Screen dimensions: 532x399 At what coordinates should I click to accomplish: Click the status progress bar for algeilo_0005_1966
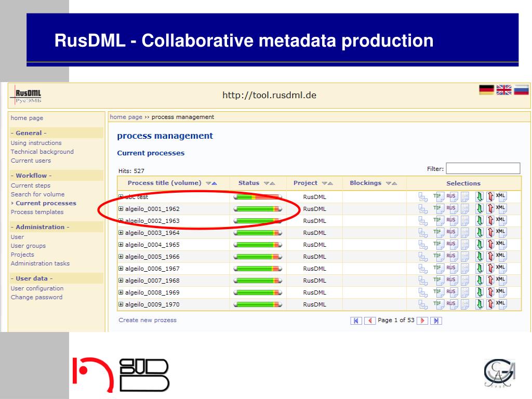tap(258, 257)
